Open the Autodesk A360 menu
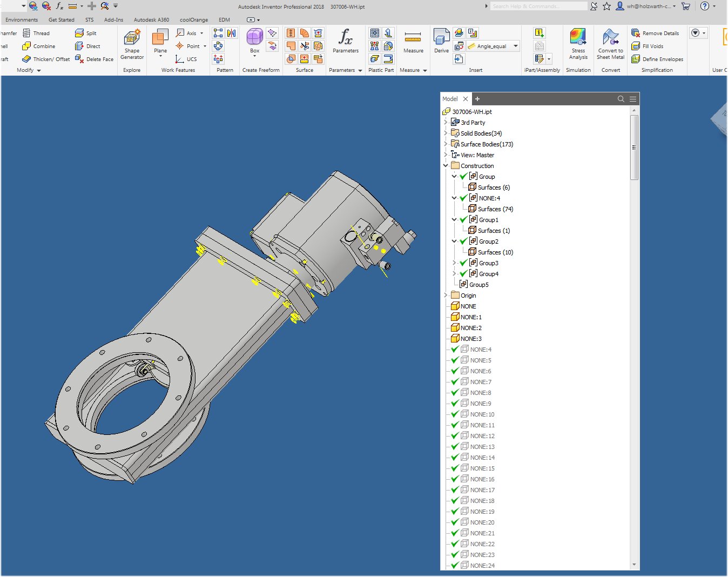Viewport: 728px width, 577px height. [151, 19]
